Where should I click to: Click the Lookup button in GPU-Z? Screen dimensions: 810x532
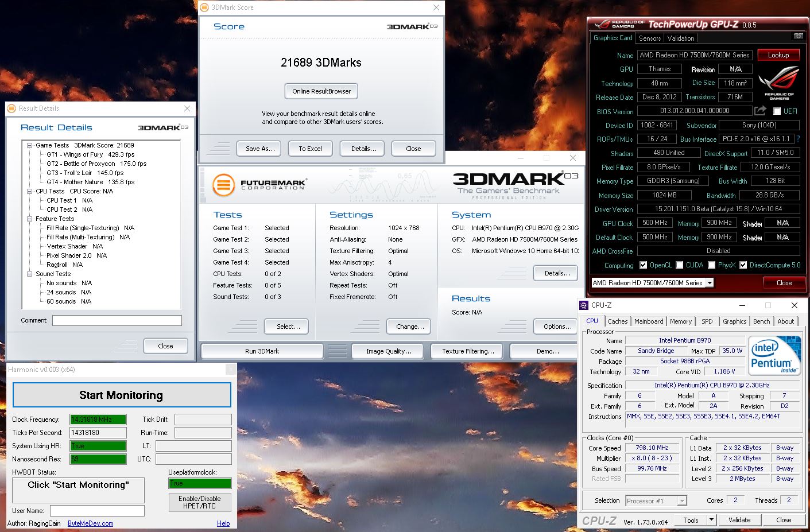pos(778,55)
